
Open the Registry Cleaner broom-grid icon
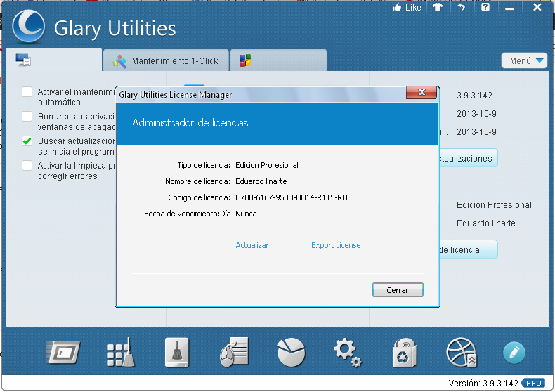pyautogui.click(x=121, y=353)
